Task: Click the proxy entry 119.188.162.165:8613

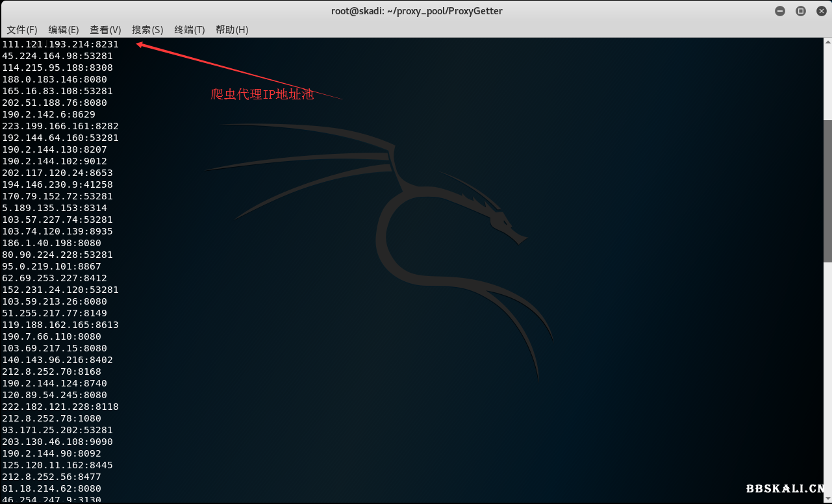Action: point(60,325)
